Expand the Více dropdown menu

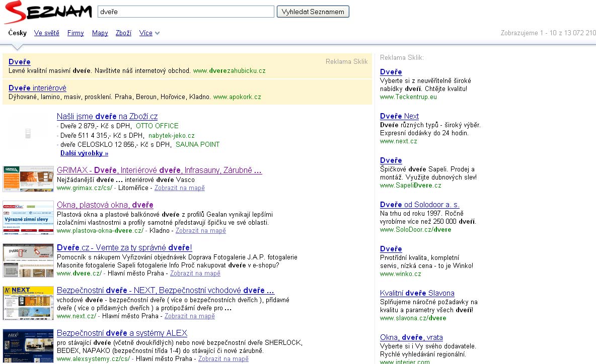click(x=149, y=33)
